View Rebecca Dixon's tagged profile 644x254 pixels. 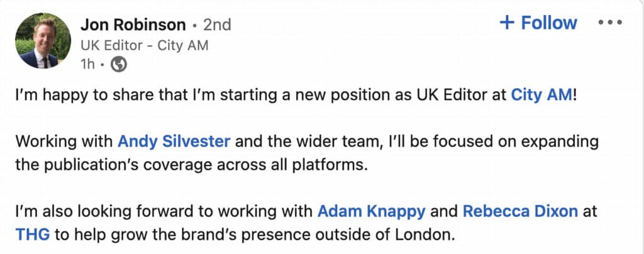click(x=520, y=212)
